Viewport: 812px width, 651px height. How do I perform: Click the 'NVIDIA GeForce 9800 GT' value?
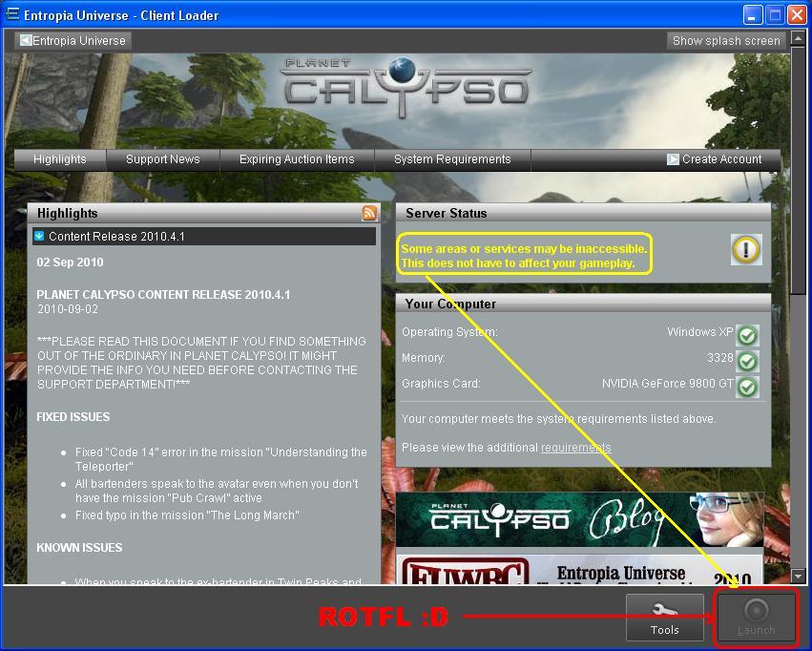668,384
